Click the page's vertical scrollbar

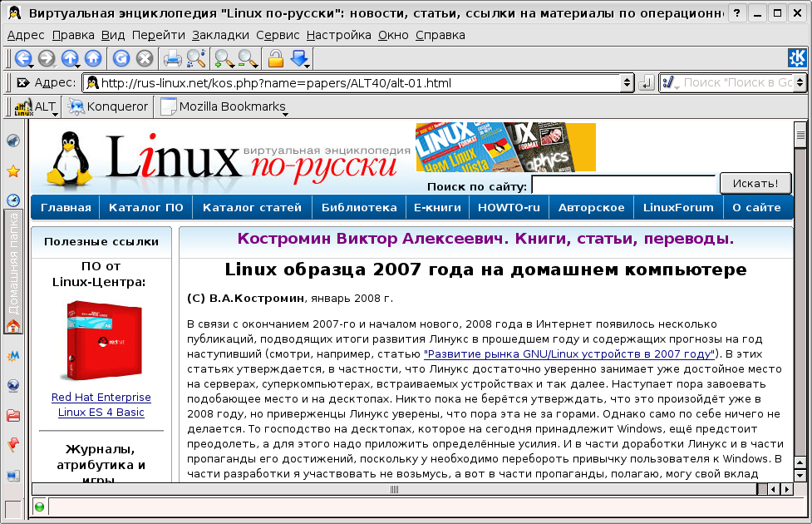pos(800,300)
